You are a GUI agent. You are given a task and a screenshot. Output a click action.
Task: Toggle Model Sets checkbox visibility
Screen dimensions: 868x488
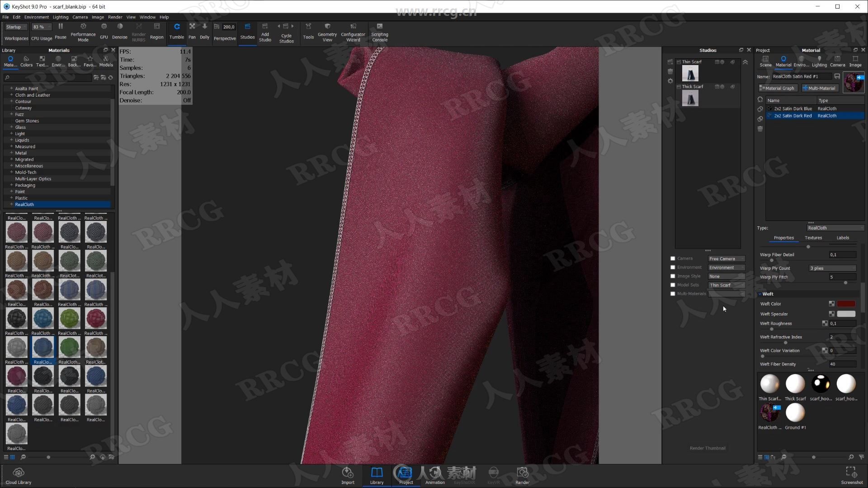pos(672,285)
